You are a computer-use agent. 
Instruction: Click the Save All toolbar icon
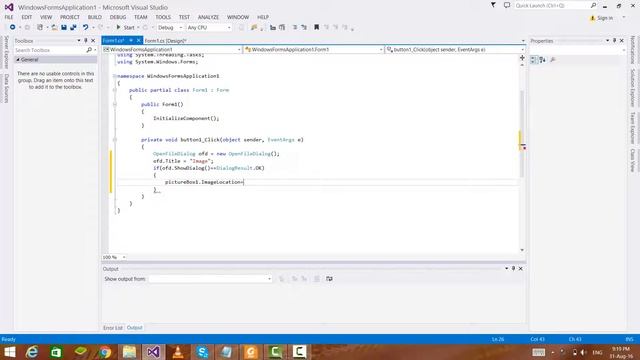coord(73,27)
